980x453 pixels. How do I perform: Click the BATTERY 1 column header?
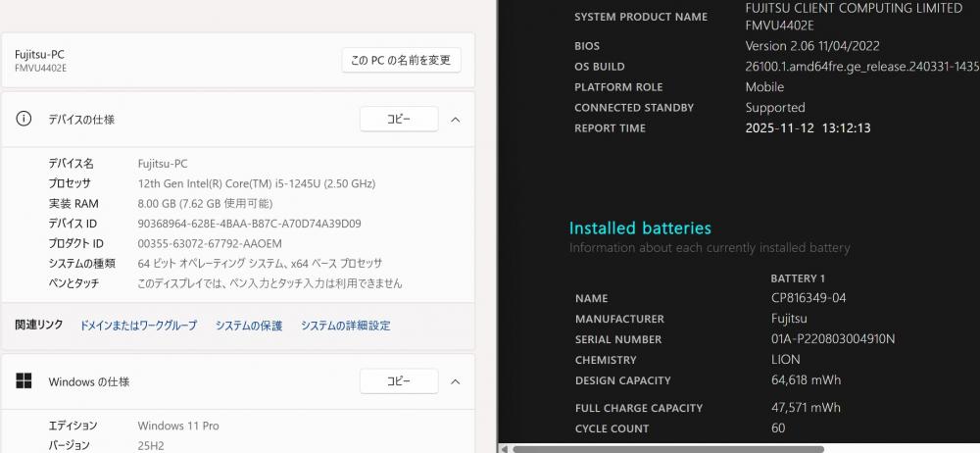click(x=798, y=278)
